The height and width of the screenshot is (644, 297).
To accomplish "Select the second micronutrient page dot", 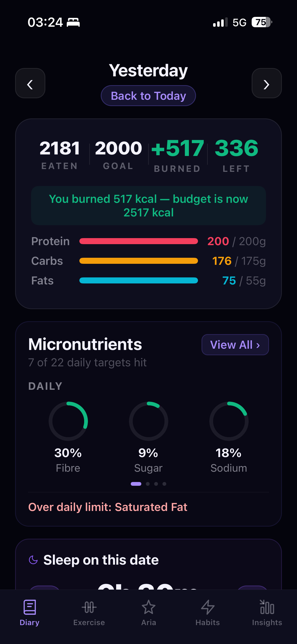I will click(148, 484).
